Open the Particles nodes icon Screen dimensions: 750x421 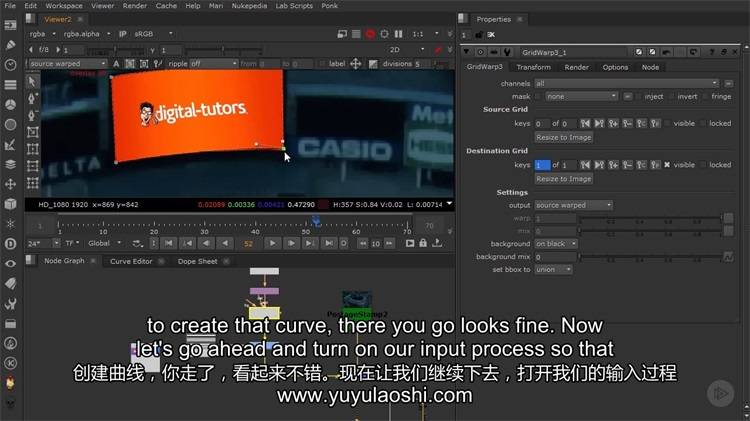click(10, 224)
